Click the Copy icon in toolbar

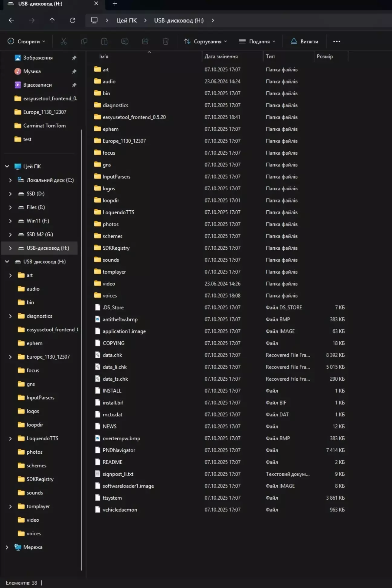tap(84, 41)
